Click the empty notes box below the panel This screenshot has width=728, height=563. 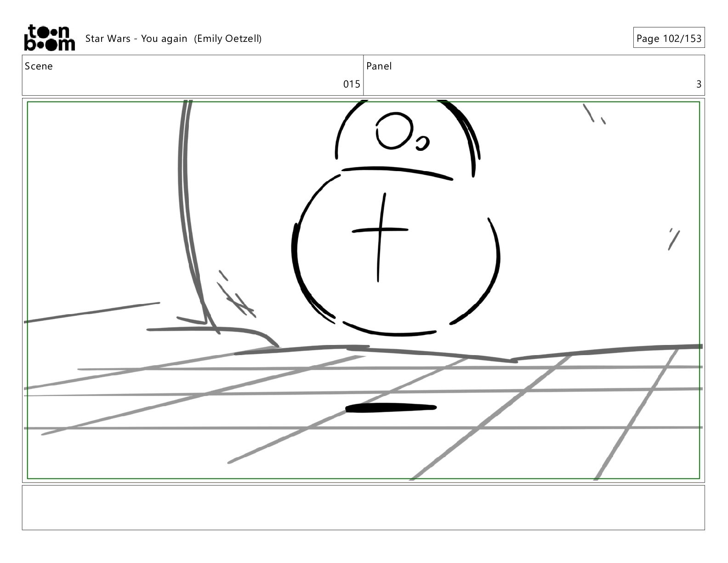point(363,507)
